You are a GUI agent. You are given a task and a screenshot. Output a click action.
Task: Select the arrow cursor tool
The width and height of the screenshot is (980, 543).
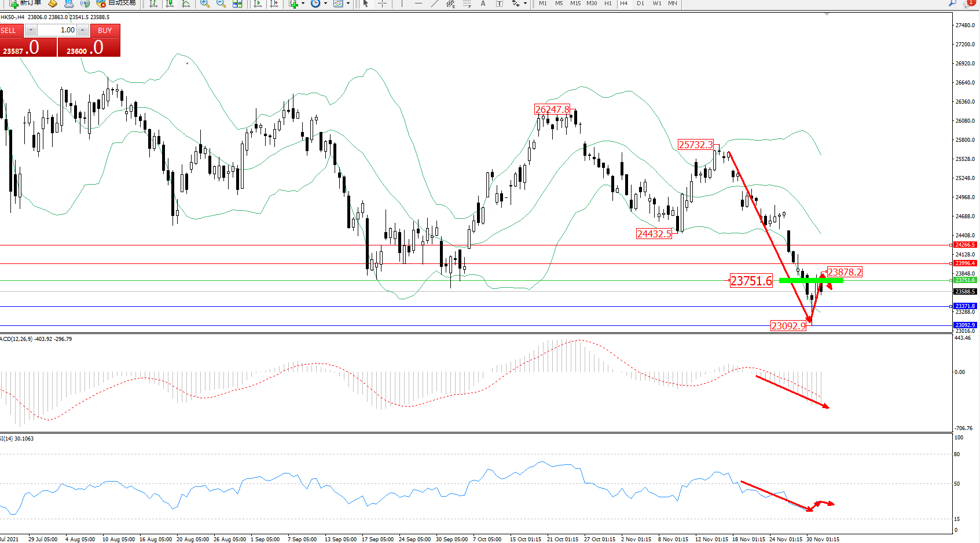point(366,3)
